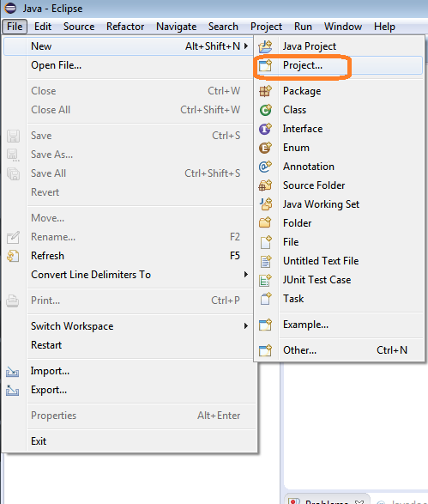Open the Help menu
This screenshot has width=428, height=504.
tap(384, 27)
